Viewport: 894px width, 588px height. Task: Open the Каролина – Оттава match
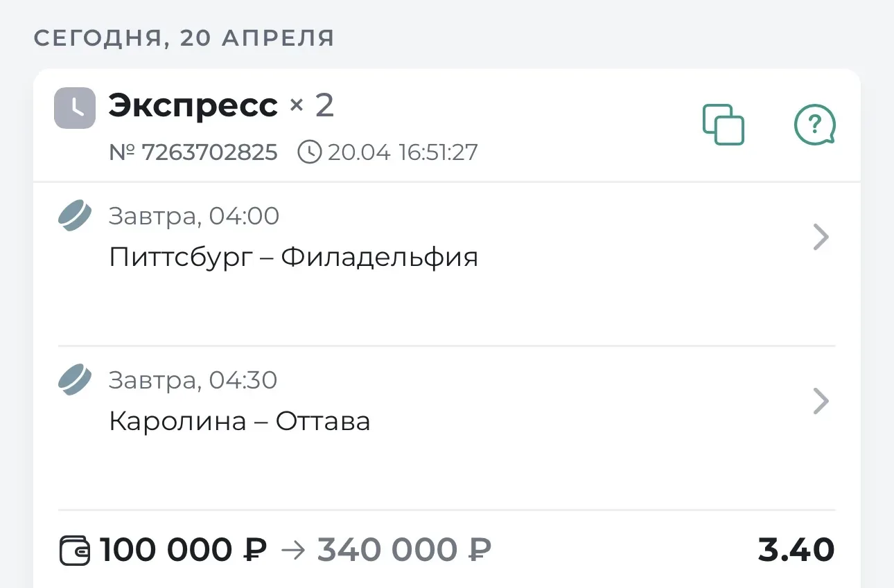[240, 421]
